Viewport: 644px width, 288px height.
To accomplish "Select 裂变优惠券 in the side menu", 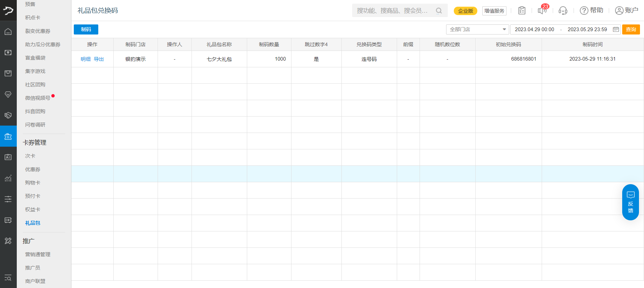I will [38, 31].
